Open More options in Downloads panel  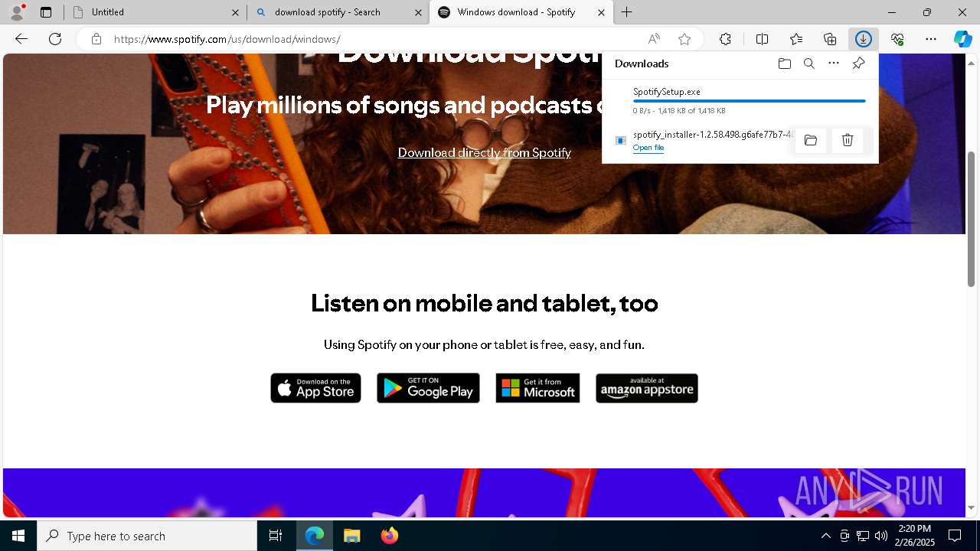pyautogui.click(x=834, y=64)
